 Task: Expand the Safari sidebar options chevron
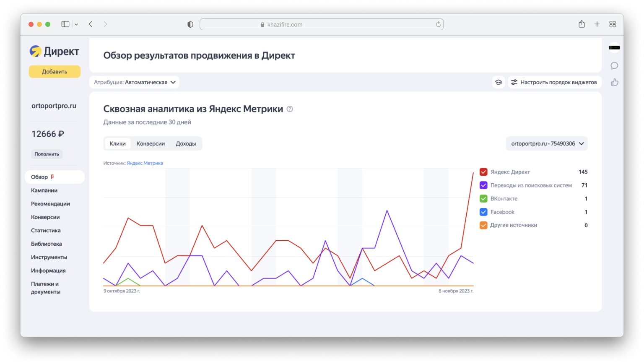pos(76,25)
